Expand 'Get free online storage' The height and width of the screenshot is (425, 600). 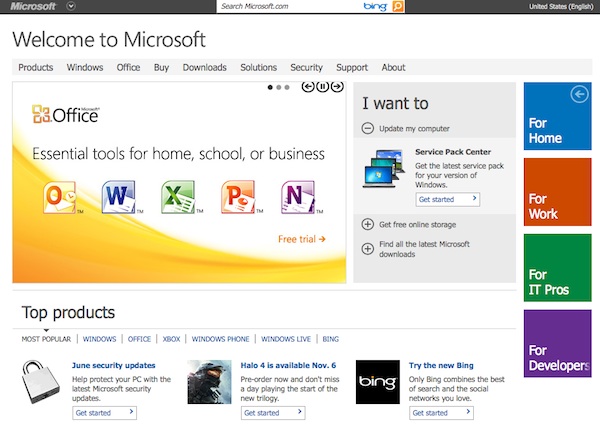coord(368,224)
